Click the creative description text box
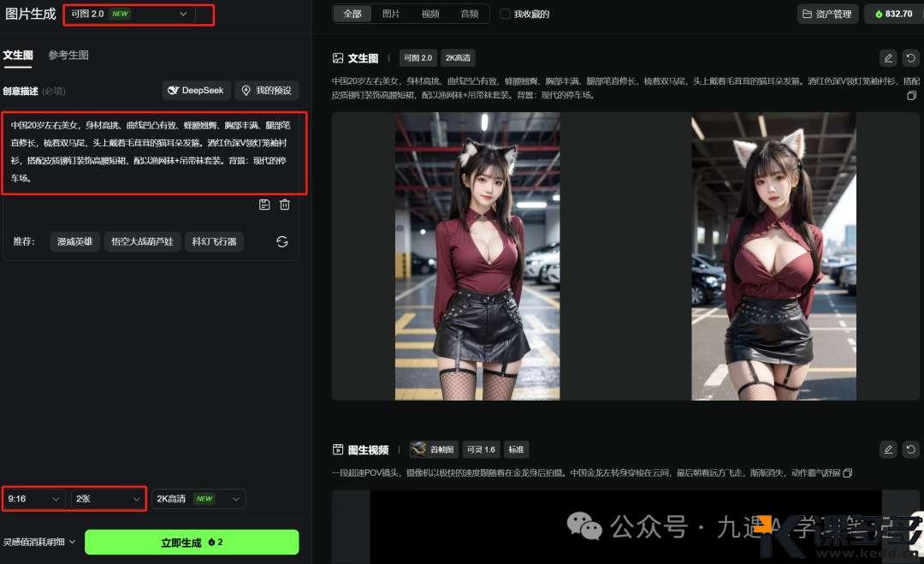Viewport: 924px width, 564px height. [x=154, y=151]
